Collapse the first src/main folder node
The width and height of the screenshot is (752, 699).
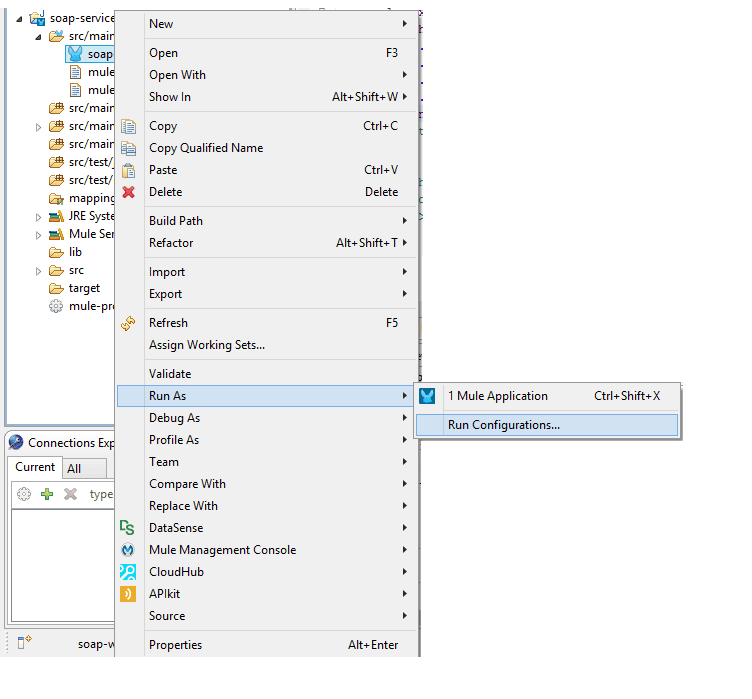[x=38, y=37]
